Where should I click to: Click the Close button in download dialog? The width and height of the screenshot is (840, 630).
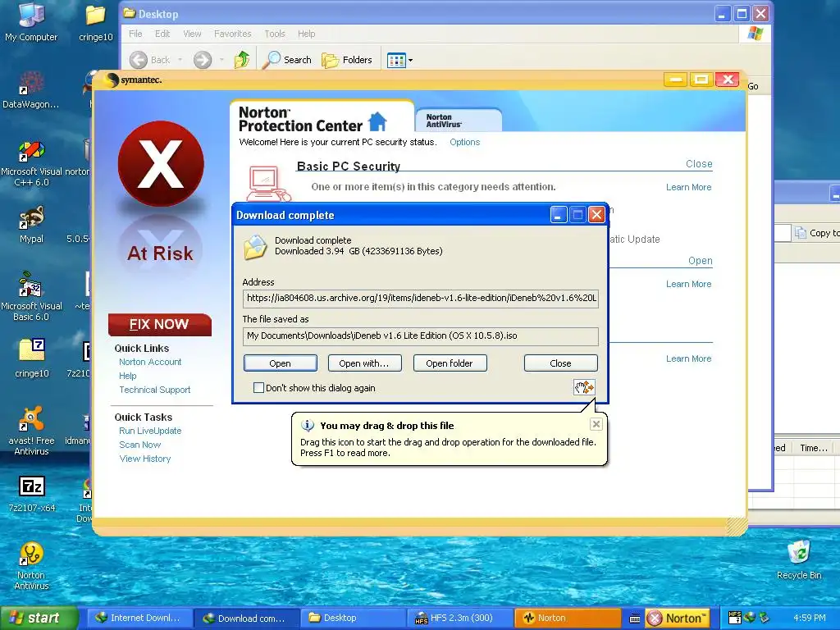(560, 363)
